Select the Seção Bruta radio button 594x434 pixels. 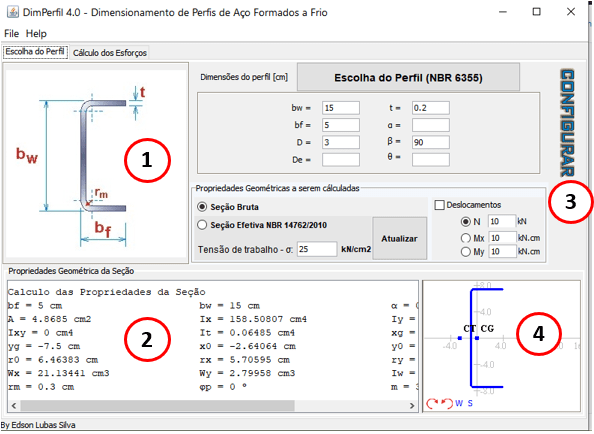point(202,207)
